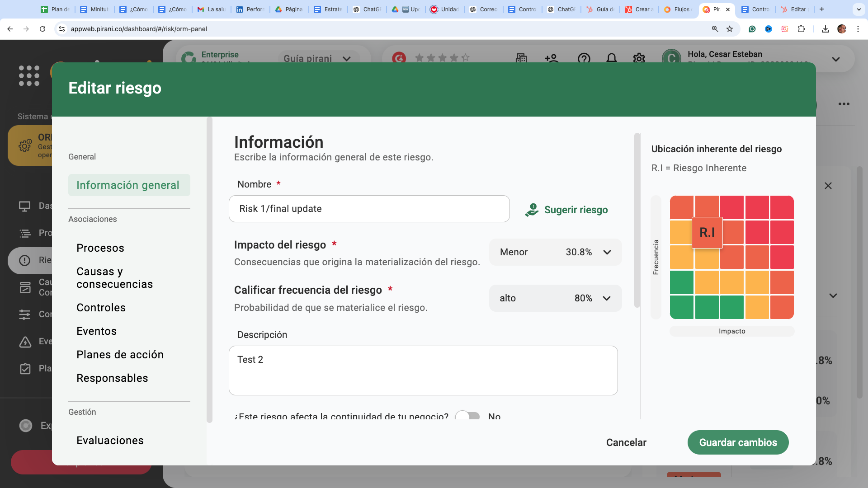This screenshot has height=488, width=868.
Task: Toggle business continuity switch
Action: click(467, 416)
